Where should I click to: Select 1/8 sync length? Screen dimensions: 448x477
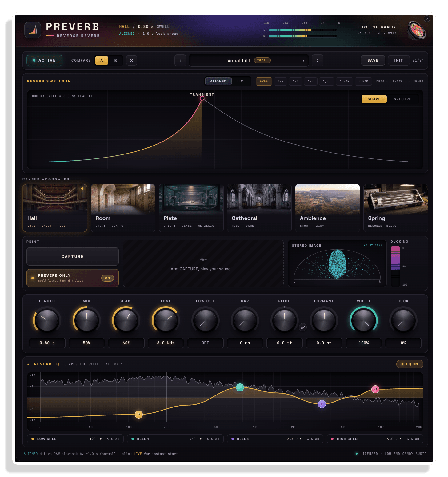pos(281,81)
